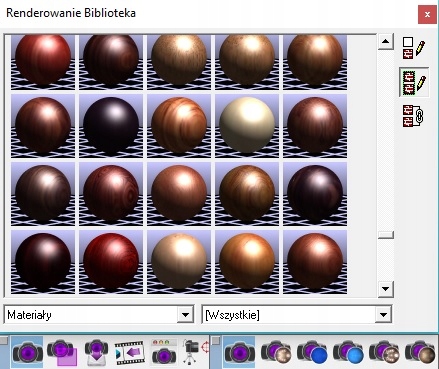Click the library scrollbar thumb handle
This screenshot has width=439, height=369.
click(386, 235)
